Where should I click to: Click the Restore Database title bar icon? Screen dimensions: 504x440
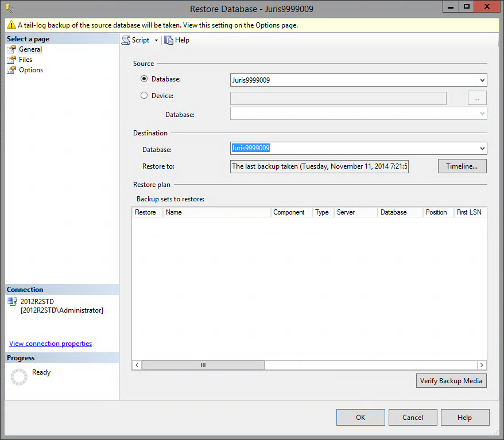pos(10,9)
